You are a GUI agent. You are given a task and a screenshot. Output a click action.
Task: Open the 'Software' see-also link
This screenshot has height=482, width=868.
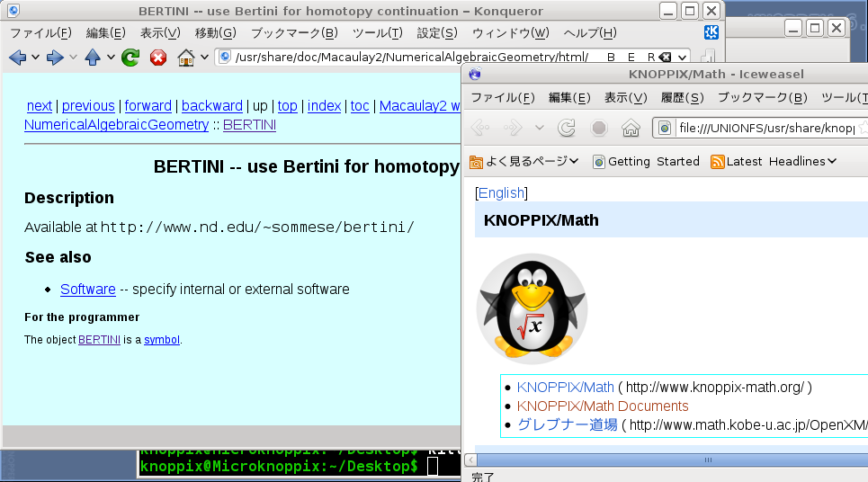tap(88, 289)
